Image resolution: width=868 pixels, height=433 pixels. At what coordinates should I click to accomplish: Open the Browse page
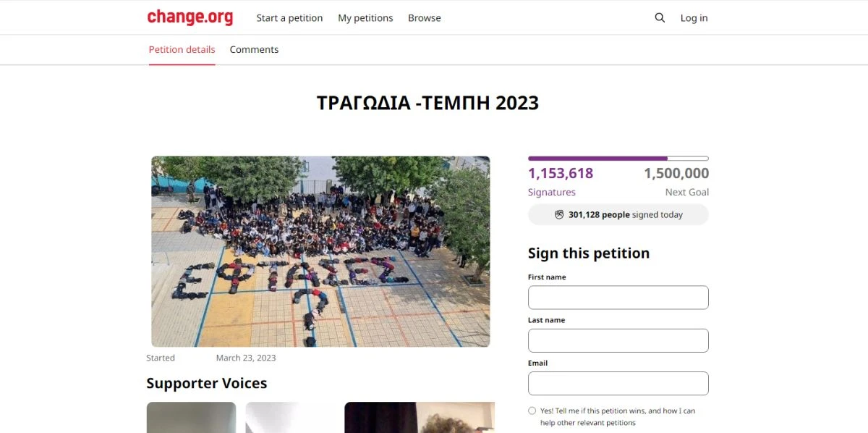(x=425, y=18)
